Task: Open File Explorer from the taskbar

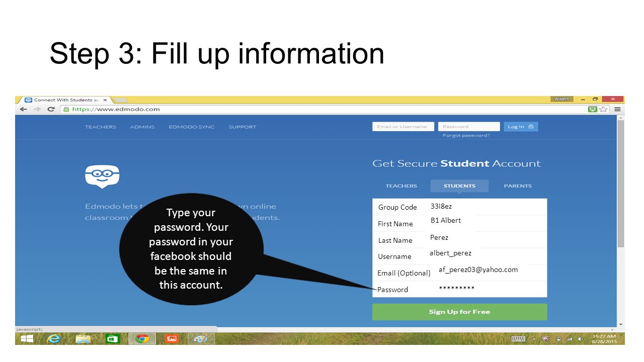Action: [x=83, y=339]
